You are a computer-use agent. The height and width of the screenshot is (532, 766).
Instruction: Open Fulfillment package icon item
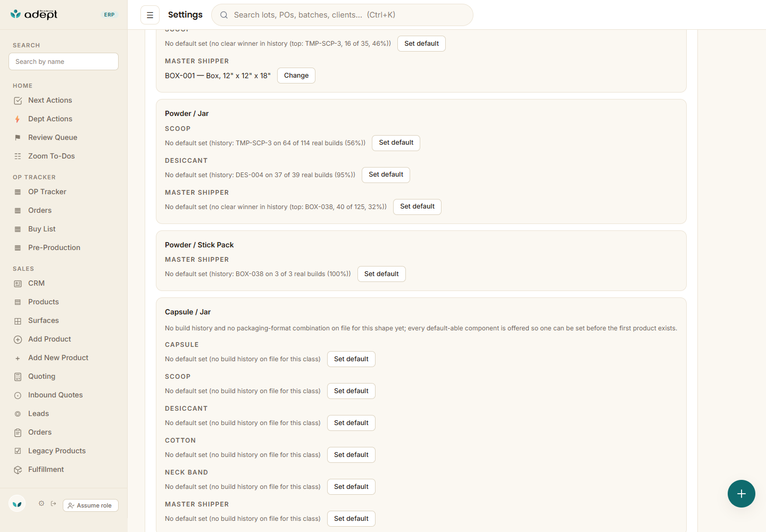tap(63, 469)
